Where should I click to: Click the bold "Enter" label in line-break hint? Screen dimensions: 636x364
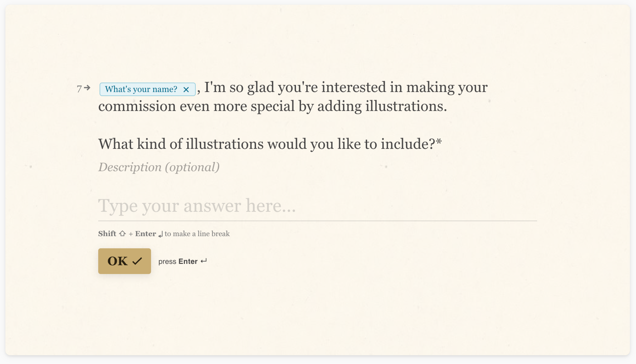coord(146,234)
